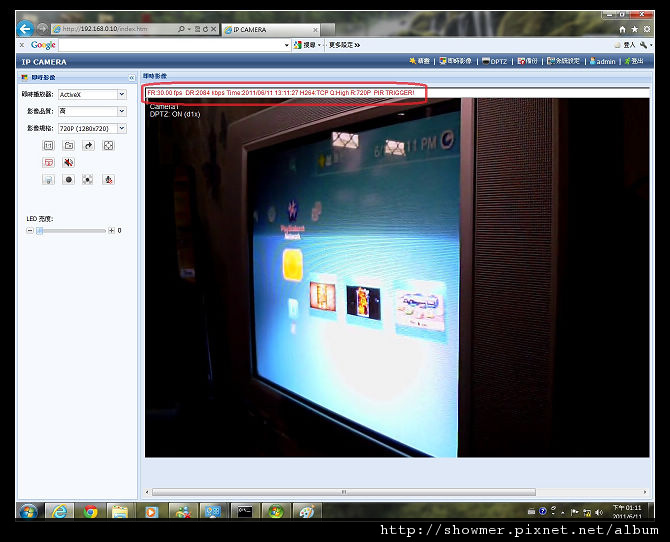This screenshot has width=670, height=542.
Task: Open the video quality dropdown
Action: [x=92, y=111]
